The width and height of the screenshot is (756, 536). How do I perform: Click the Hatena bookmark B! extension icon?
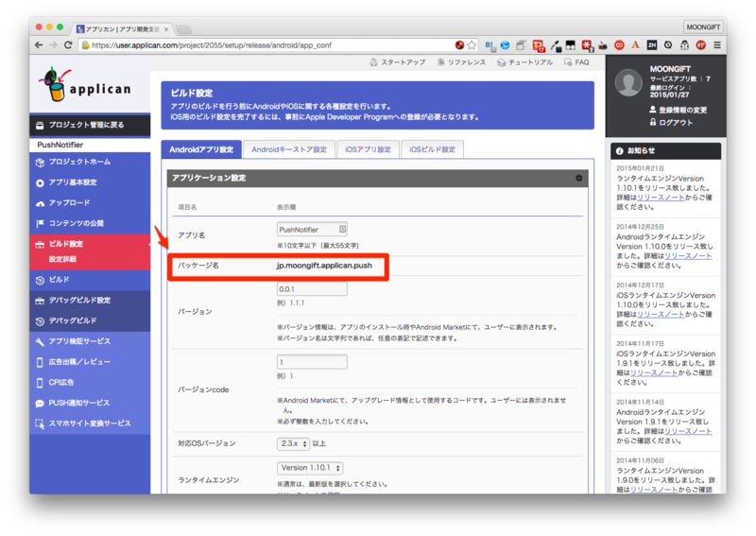point(490,45)
